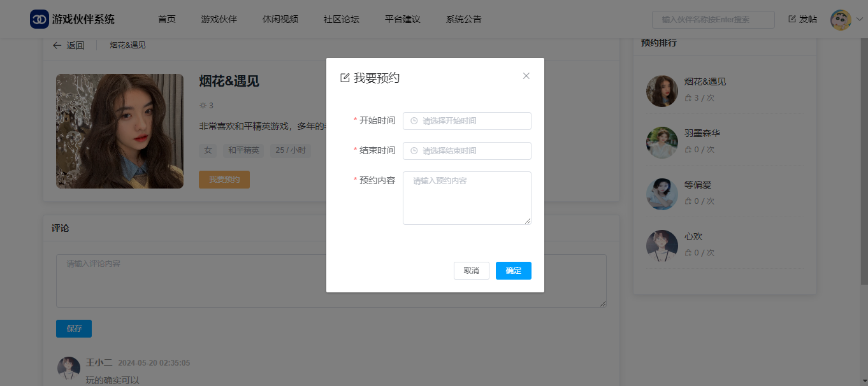Click the comment text 玩的确实可以
Viewport: 868px width, 386px height.
point(113,380)
